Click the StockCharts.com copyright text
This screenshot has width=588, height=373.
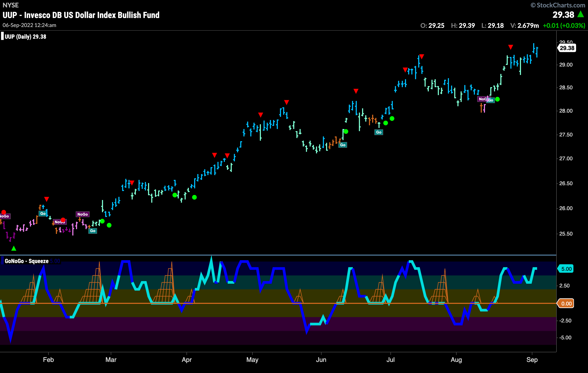(558, 5)
